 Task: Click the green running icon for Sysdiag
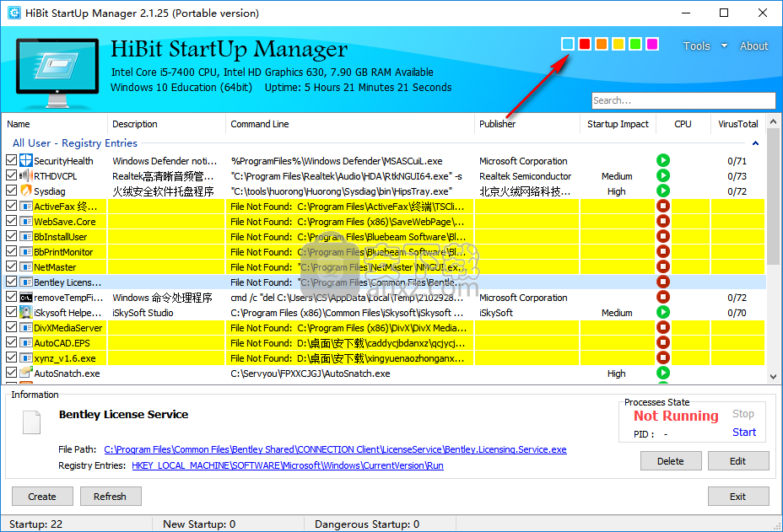(x=662, y=191)
